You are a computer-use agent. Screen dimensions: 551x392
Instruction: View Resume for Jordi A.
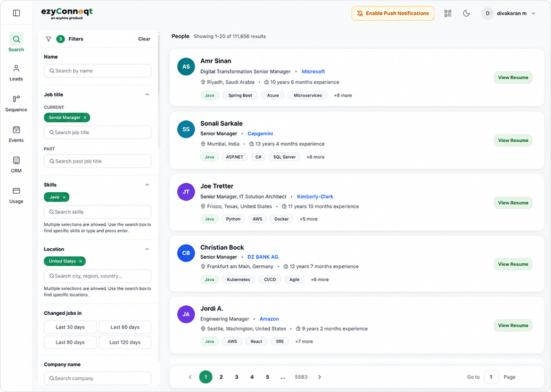(x=513, y=325)
